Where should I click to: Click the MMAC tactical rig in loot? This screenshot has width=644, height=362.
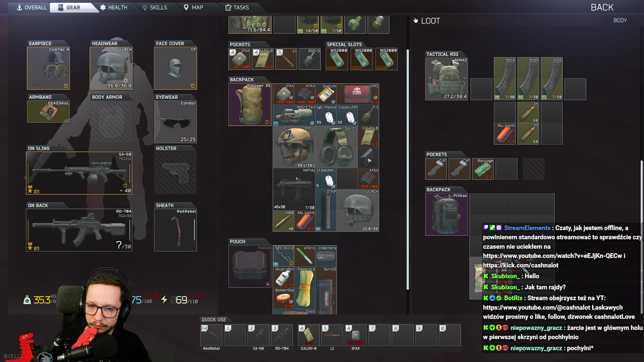(446, 79)
